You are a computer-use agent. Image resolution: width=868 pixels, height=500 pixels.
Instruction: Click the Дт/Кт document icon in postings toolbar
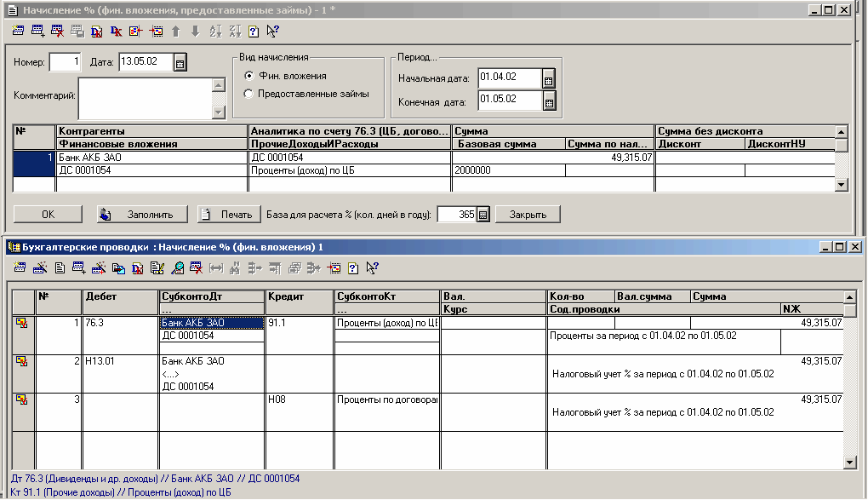pyautogui.click(x=138, y=268)
